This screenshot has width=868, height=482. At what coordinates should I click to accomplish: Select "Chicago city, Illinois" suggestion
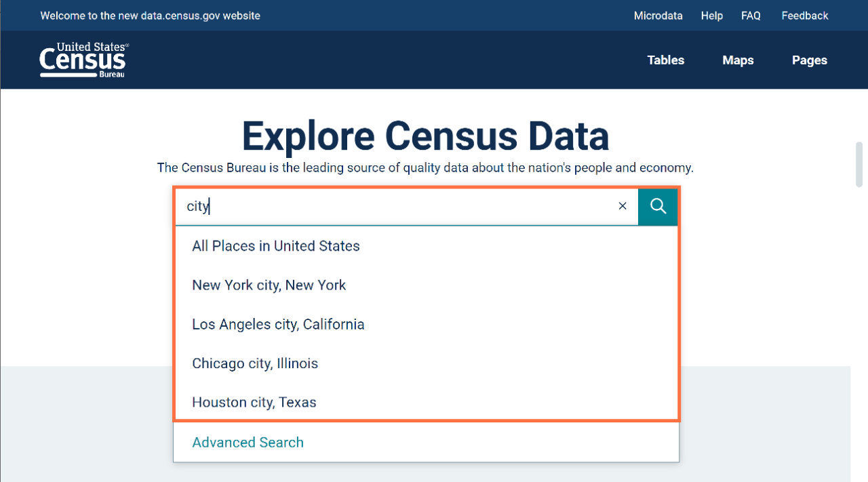[x=427, y=363]
